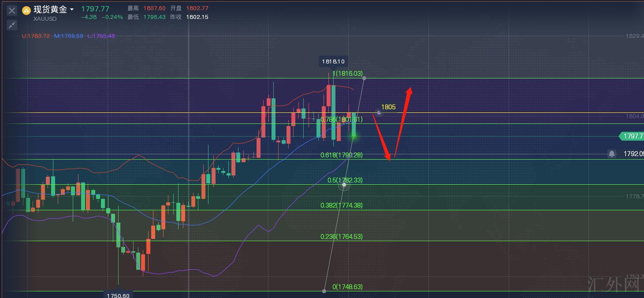Select the Fibonacci bottom anchor point handle

tap(324, 291)
